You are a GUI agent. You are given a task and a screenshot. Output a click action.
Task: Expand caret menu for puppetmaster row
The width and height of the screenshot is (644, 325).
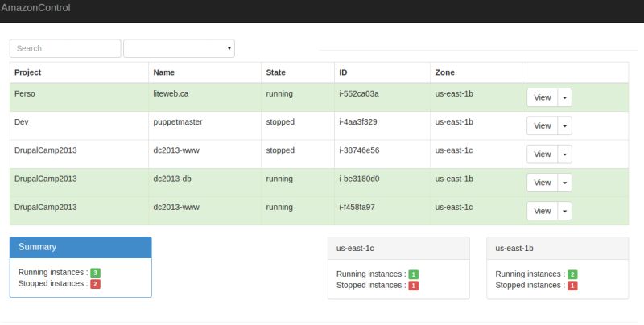pyautogui.click(x=565, y=126)
